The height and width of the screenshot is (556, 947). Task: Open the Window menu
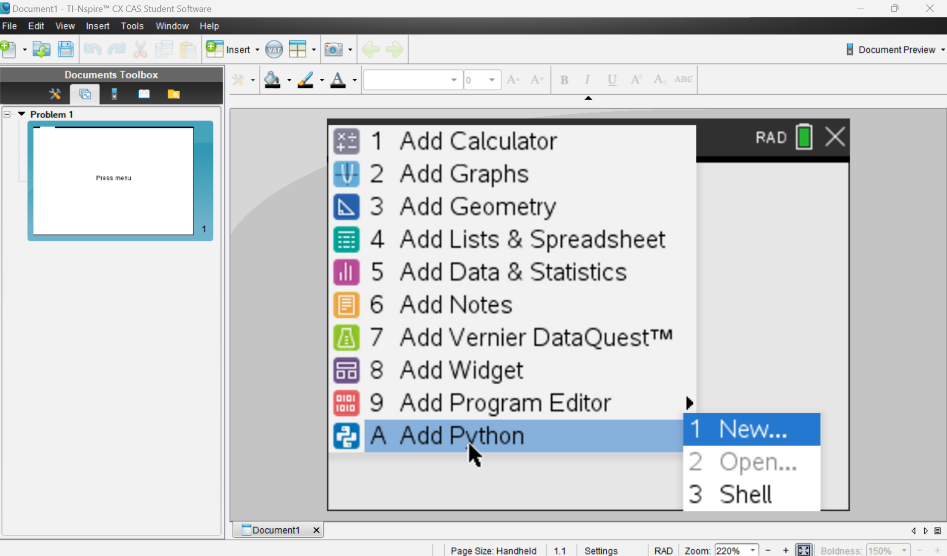[x=172, y=26]
